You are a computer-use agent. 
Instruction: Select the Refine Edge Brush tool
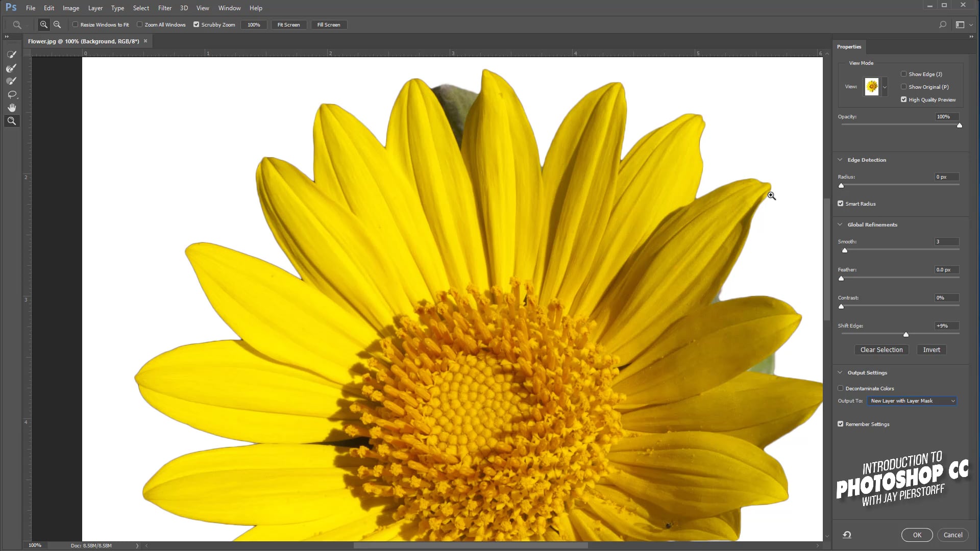coord(11,68)
